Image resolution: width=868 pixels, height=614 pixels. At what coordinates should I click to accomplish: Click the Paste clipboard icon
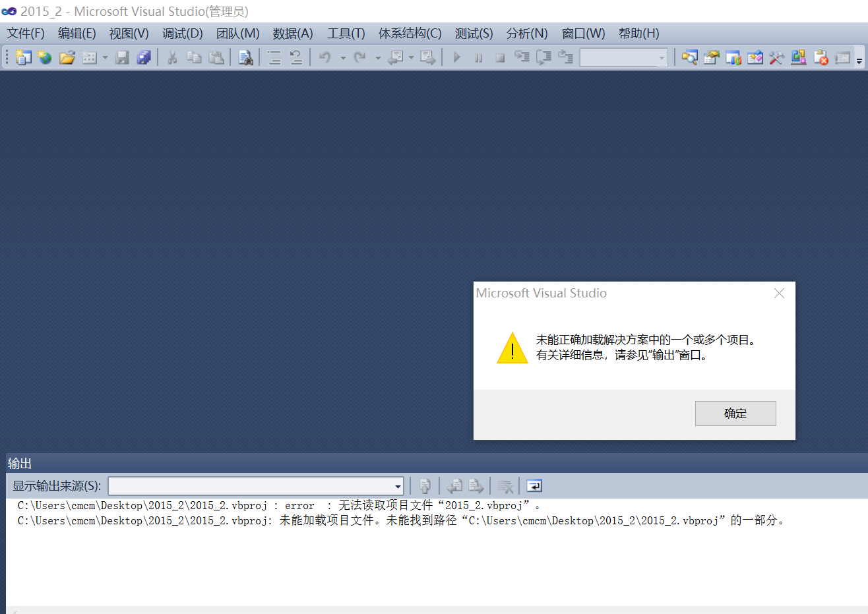coord(216,57)
